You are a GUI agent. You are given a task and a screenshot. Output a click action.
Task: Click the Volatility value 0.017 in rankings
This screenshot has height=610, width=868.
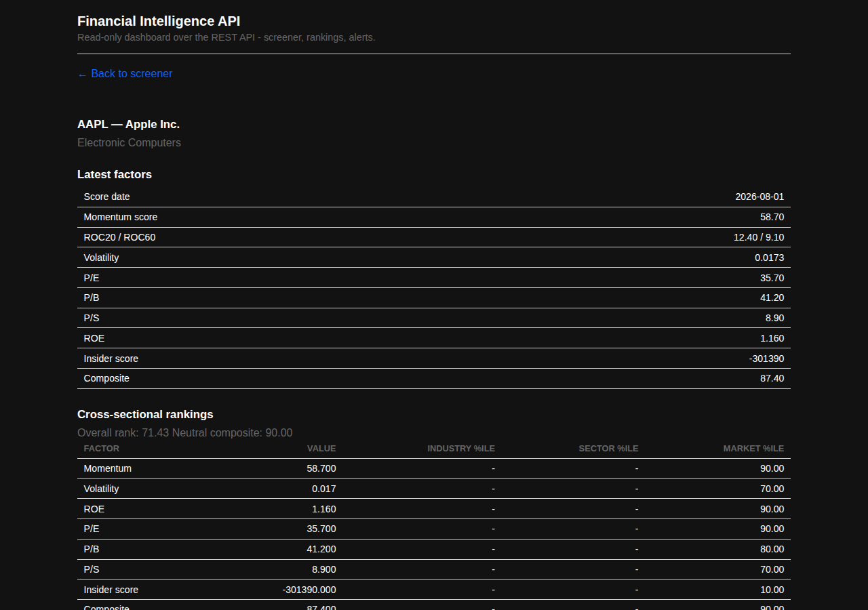[324, 489]
